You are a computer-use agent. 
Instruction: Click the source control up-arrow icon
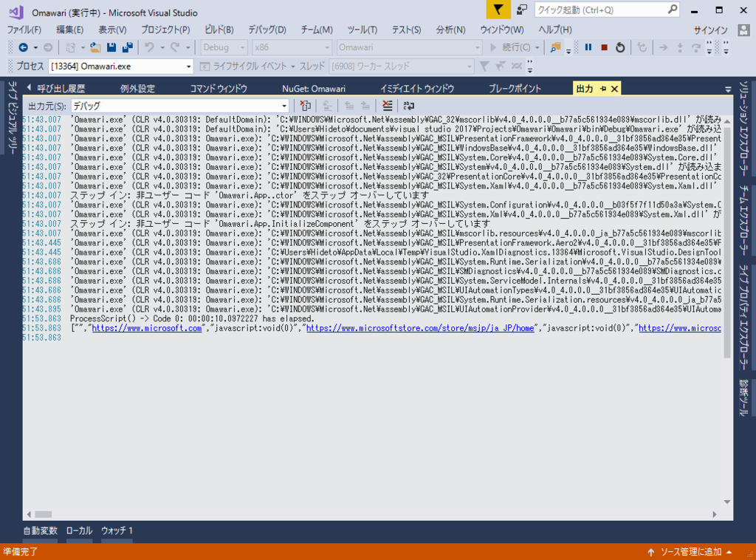[651, 552]
